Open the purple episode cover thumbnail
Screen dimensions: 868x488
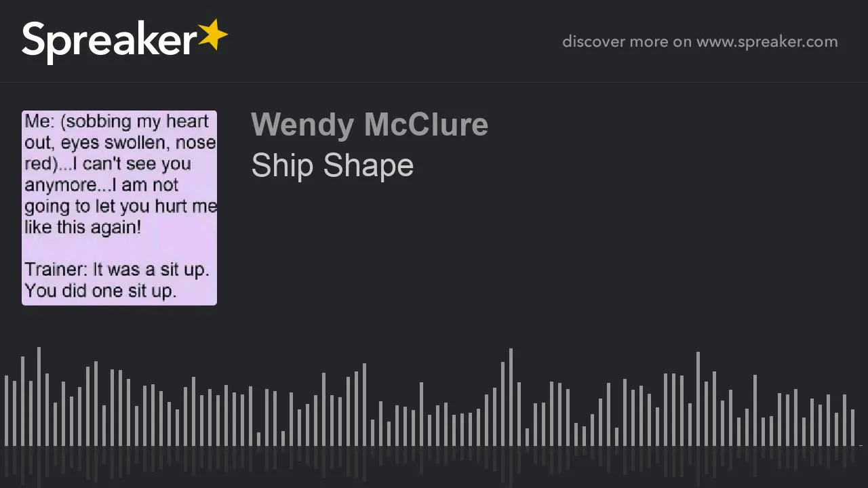(119, 208)
